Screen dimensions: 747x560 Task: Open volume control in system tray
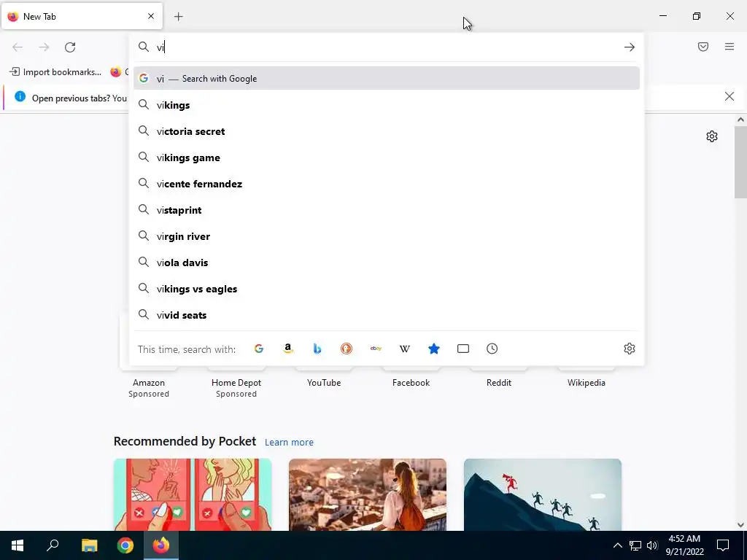coord(653,545)
